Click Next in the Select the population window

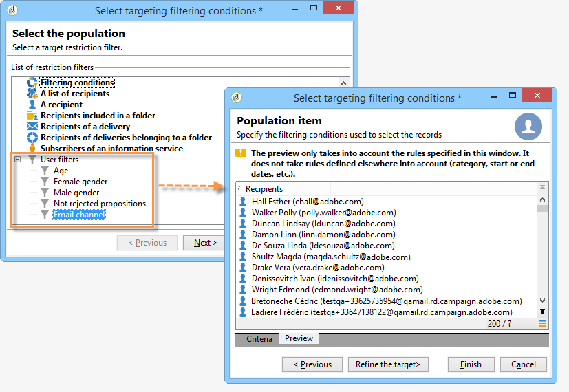204,243
